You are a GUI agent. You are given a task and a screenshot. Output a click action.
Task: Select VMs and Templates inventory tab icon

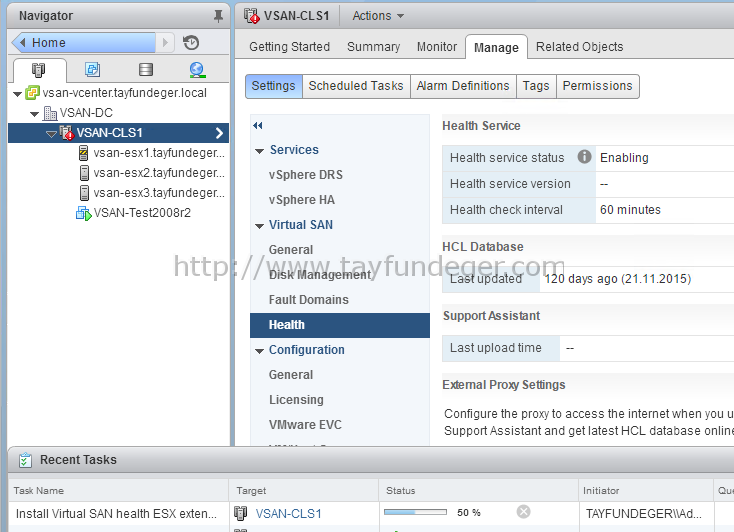point(92,70)
